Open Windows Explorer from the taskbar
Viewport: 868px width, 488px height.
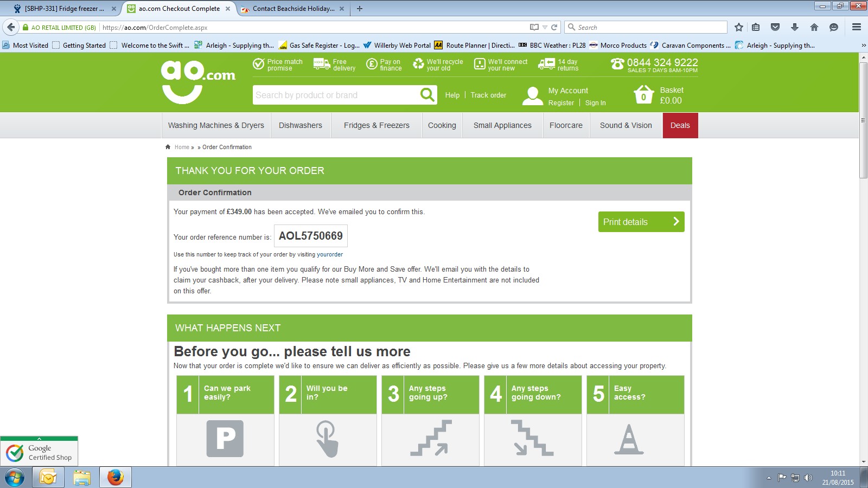[x=82, y=478]
